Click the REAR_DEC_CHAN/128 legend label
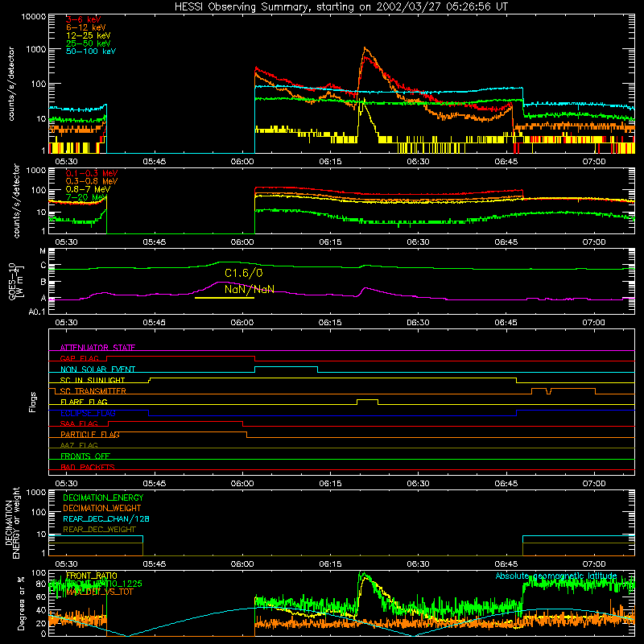 tap(106, 518)
